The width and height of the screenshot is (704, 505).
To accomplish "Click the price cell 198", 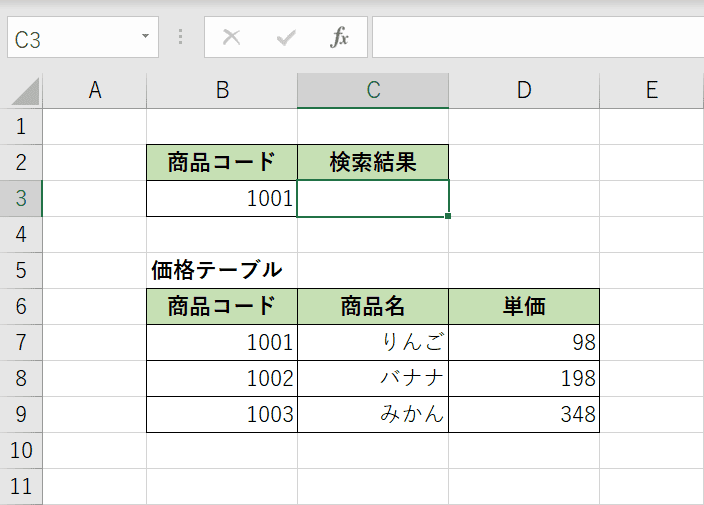I will click(524, 378).
